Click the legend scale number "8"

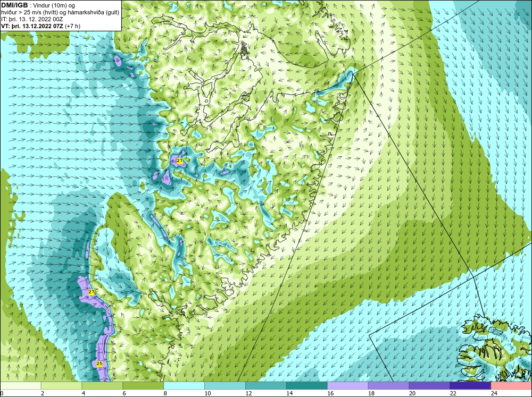point(165,393)
